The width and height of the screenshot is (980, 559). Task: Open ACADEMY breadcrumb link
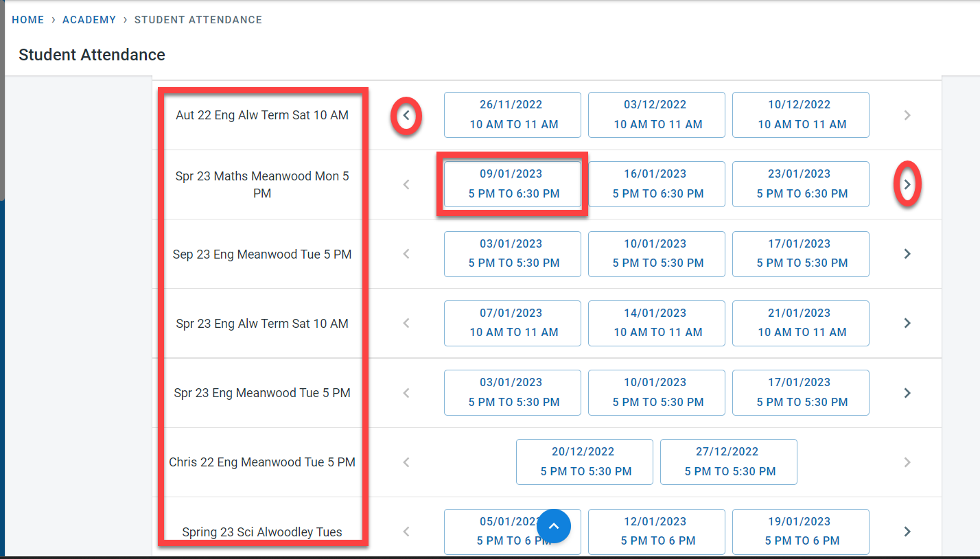pos(89,20)
